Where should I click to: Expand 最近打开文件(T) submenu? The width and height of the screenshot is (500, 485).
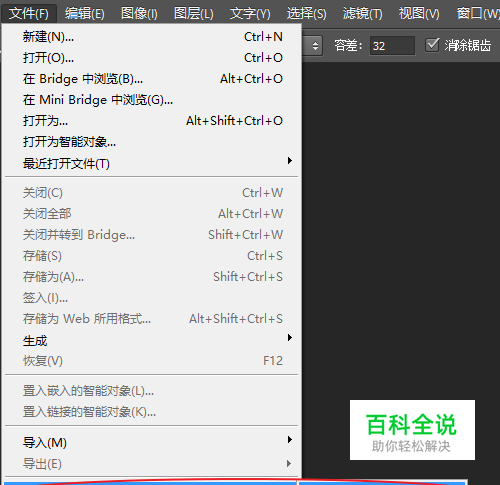pos(152,163)
